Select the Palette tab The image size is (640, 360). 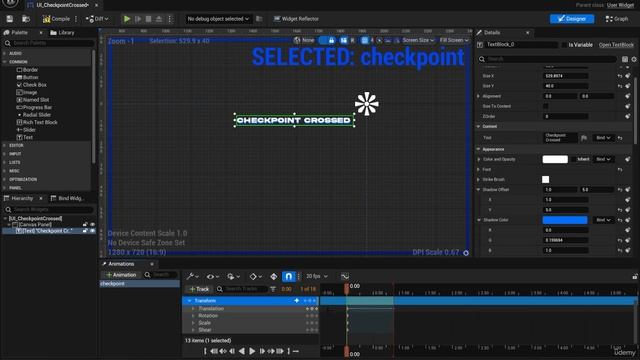20,33
